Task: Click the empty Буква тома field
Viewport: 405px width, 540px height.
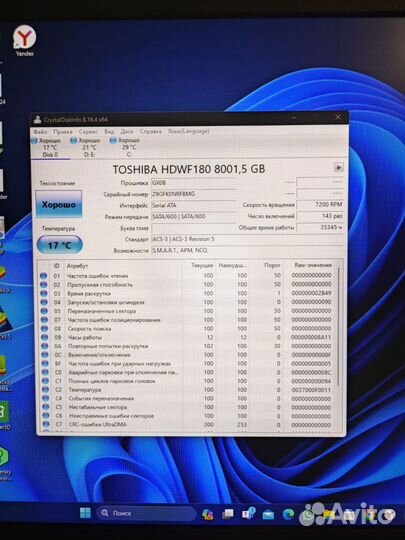Action: [x=194, y=228]
